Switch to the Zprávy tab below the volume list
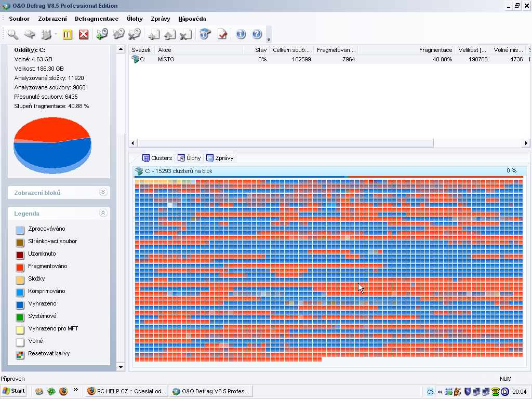Viewport: 532px width, 399px height. click(220, 158)
